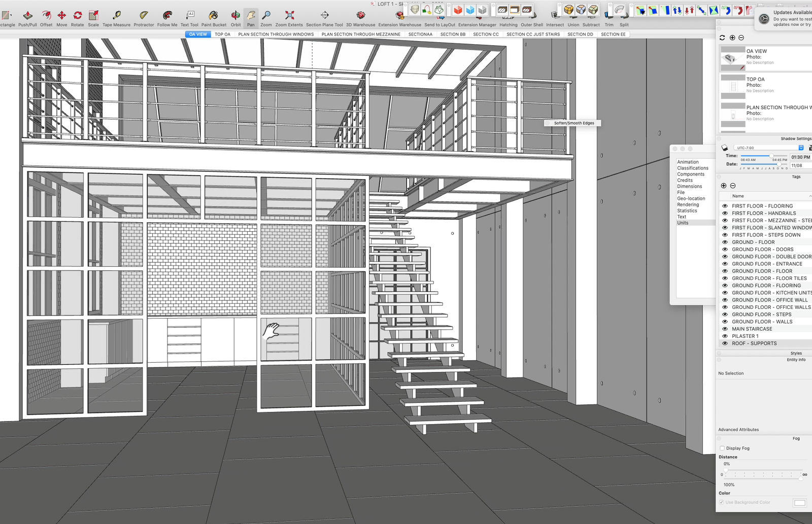Select the OA VIEW scene thumbnail

click(x=733, y=59)
